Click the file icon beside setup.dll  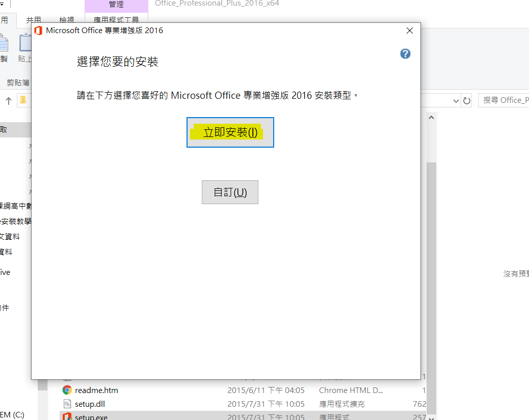tap(67, 404)
